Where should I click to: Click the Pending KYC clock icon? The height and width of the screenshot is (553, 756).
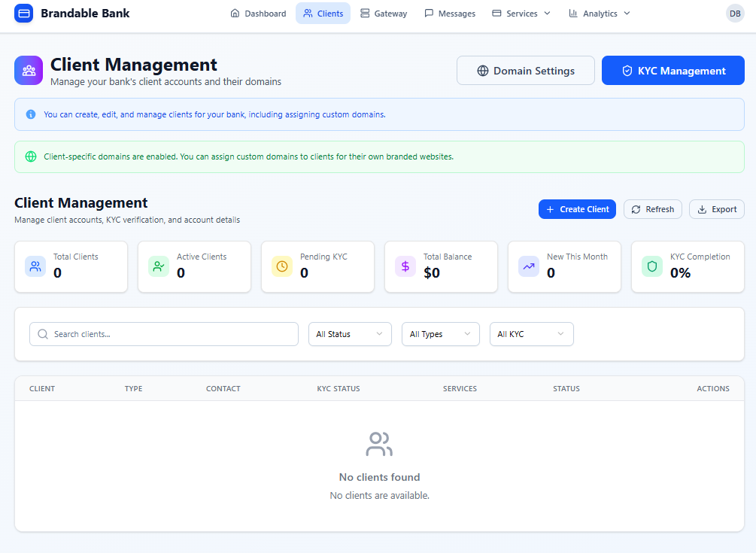(282, 266)
